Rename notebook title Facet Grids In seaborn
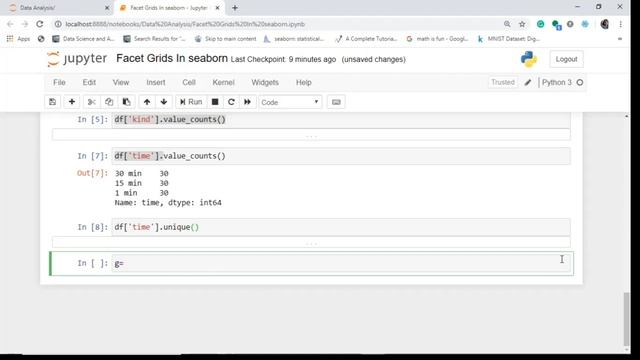This screenshot has height=360, width=640. (x=172, y=58)
